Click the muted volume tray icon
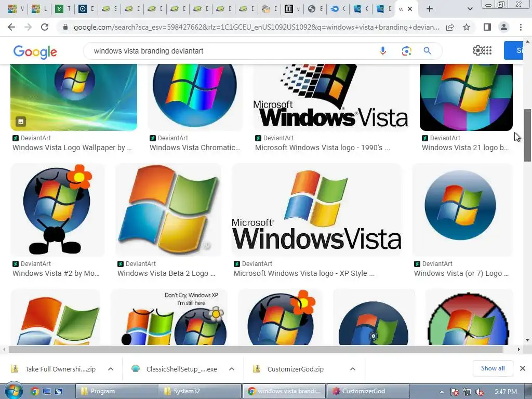Viewport: 532px width, 399px height. [480, 392]
